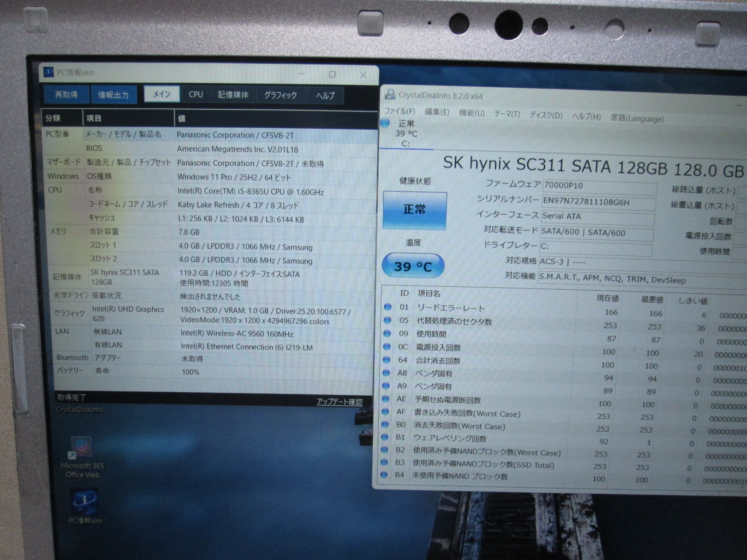747x560 pixels.
Task: Open the 機能(U) menu in CrystalDiskInfo
Action: [472, 113]
